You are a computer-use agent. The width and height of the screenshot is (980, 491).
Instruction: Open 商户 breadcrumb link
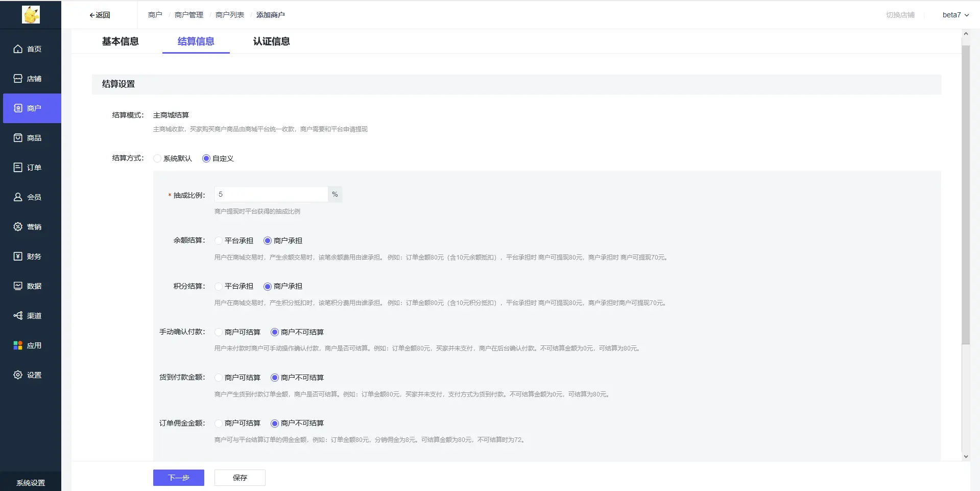tap(155, 15)
